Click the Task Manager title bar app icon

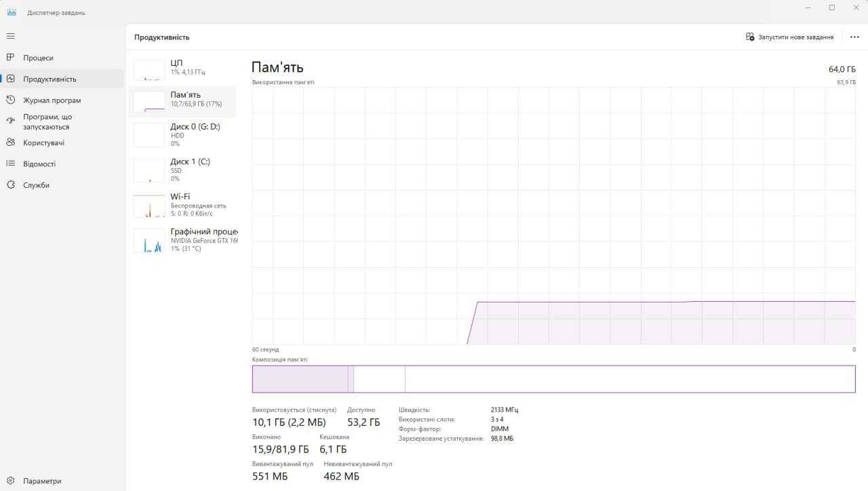click(x=12, y=12)
